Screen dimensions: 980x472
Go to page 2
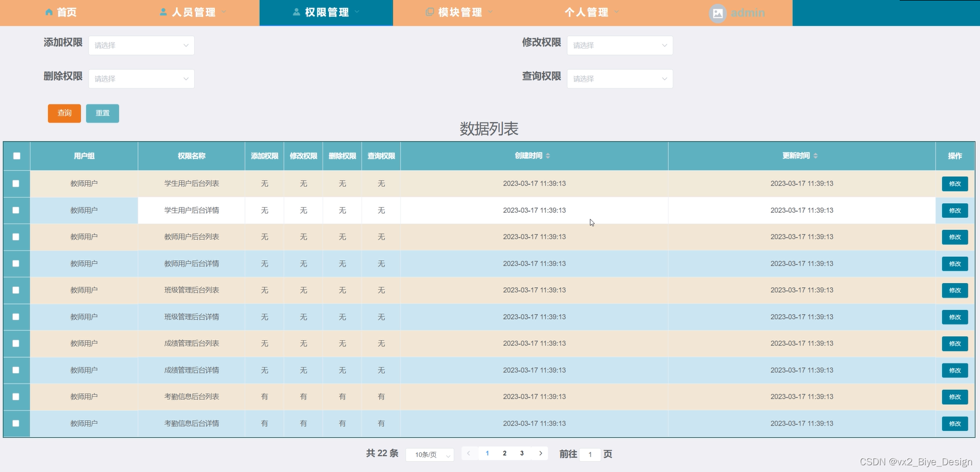coord(505,453)
